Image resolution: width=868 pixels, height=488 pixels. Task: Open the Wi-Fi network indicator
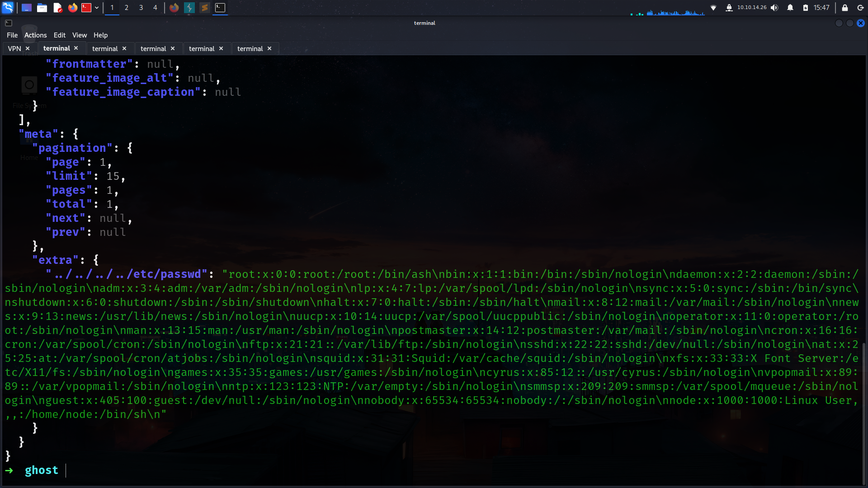point(713,8)
